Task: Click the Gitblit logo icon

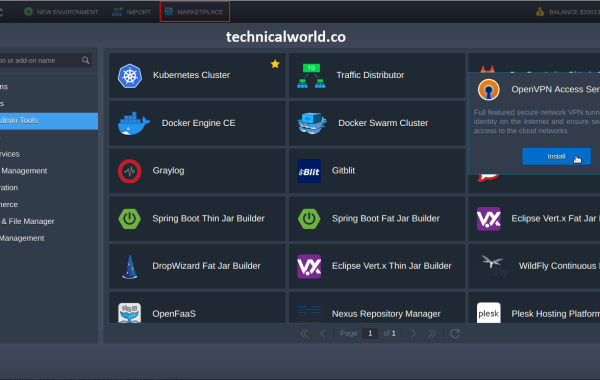Action: tap(309, 171)
